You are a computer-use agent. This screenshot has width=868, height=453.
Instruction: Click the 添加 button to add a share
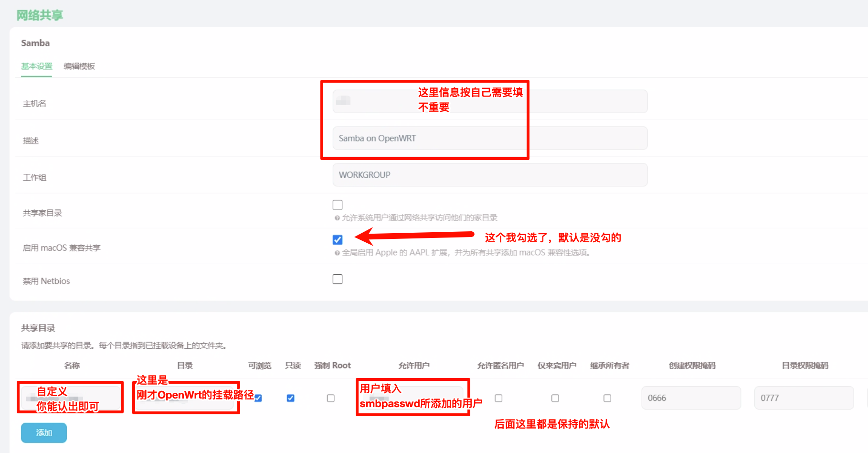click(43, 432)
